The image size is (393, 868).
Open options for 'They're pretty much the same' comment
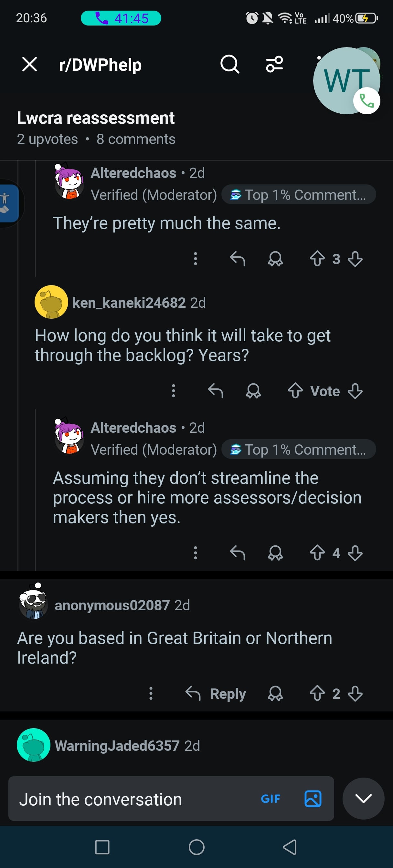coord(195,259)
